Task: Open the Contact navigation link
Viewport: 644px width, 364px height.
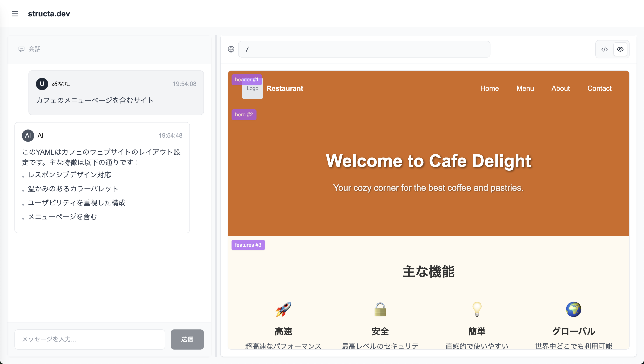Action: click(599, 88)
